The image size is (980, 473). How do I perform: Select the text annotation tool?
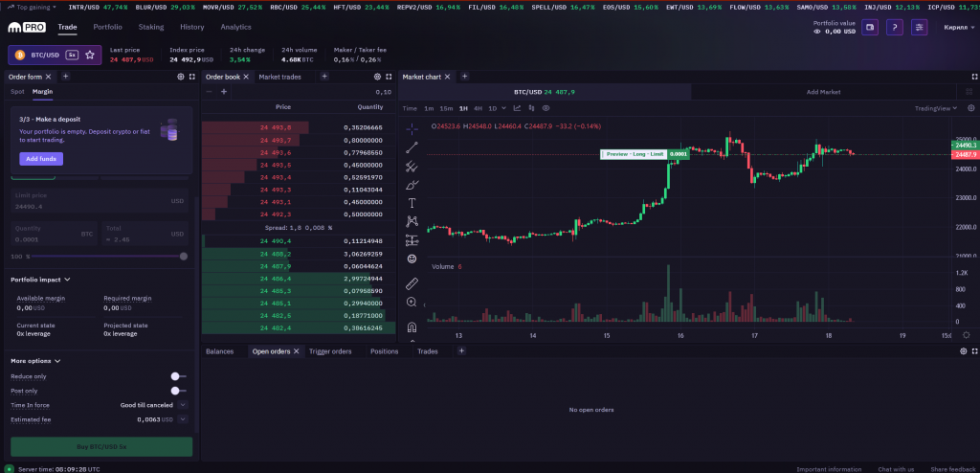412,203
